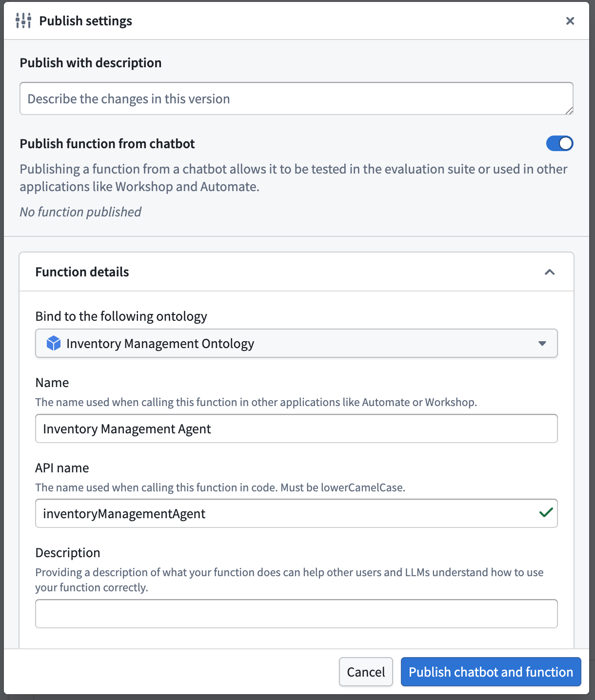Click the No function published status text
Viewport: 595px width, 700px height.
(x=80, y=212)
